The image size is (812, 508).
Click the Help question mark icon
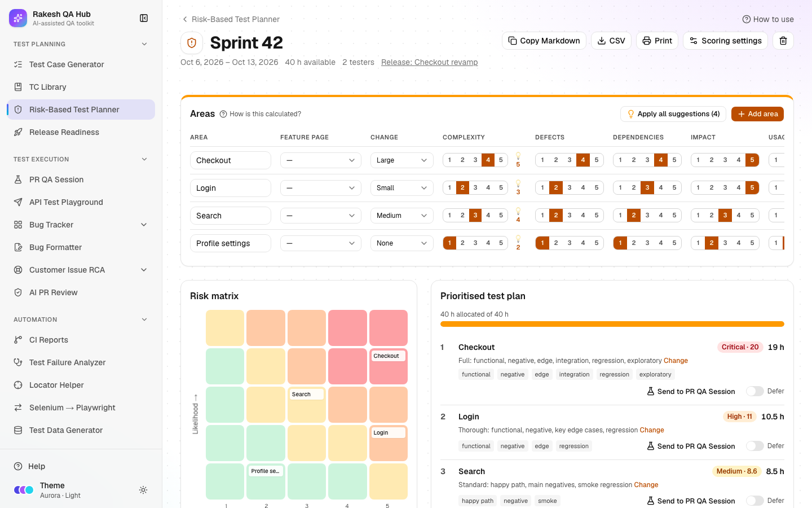pos(18,466)
